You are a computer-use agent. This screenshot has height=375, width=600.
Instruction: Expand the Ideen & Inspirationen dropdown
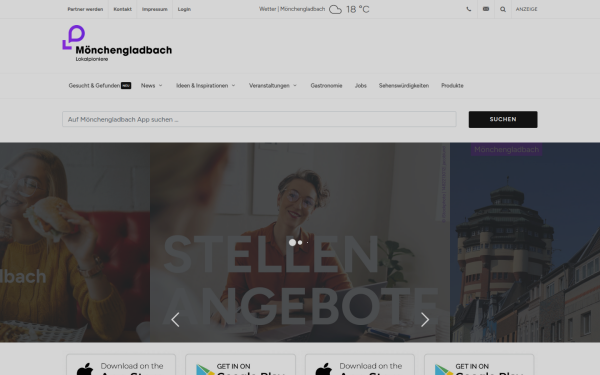tap(205, 85)
